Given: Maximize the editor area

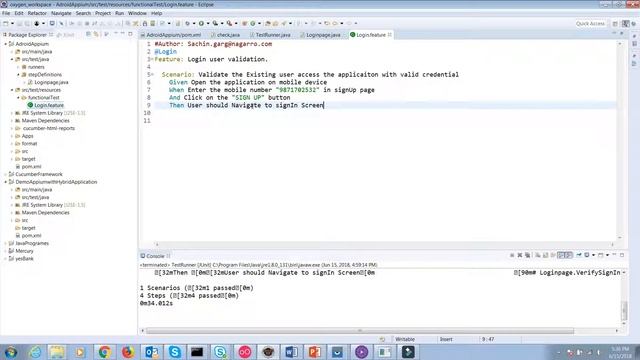Looking at the screenshot, I should (622, 33).
